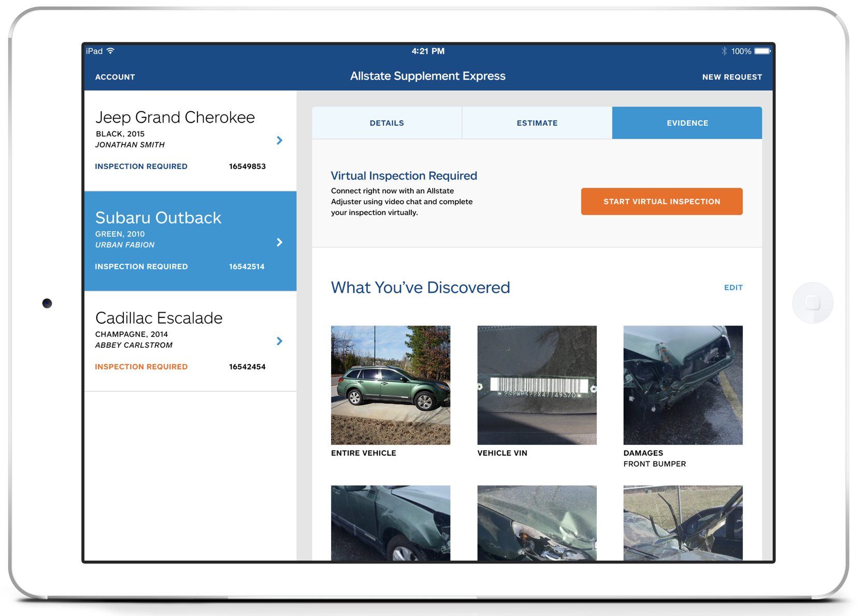
Task: Click the Black, 2015 vehicle detail
Action: (120, 134)
